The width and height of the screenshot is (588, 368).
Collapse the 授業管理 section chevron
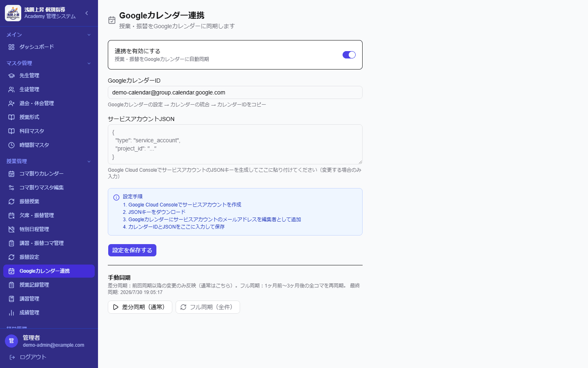tap(89, 162)
